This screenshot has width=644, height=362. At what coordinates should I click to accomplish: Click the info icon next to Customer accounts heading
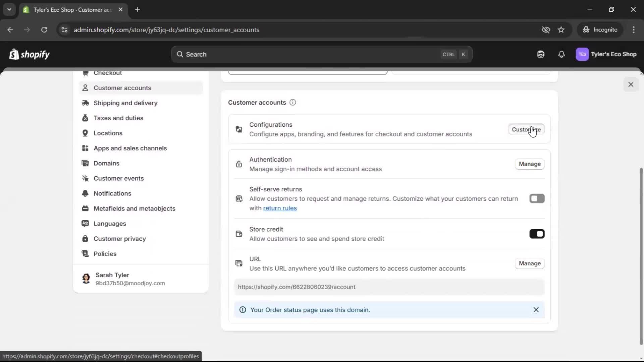pyautogui.click(x=292, y=103)
